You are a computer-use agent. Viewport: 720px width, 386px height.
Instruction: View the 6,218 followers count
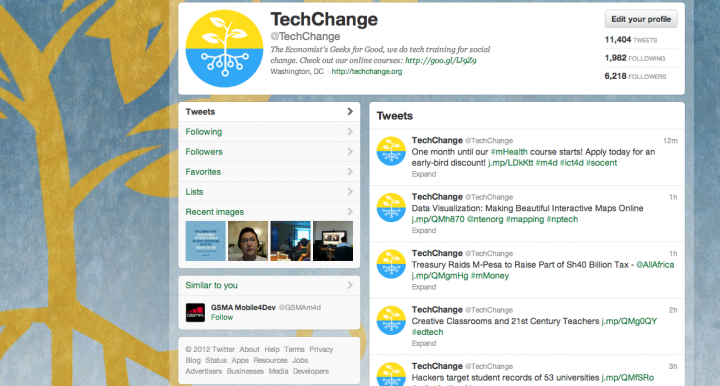tap(635, 76)
